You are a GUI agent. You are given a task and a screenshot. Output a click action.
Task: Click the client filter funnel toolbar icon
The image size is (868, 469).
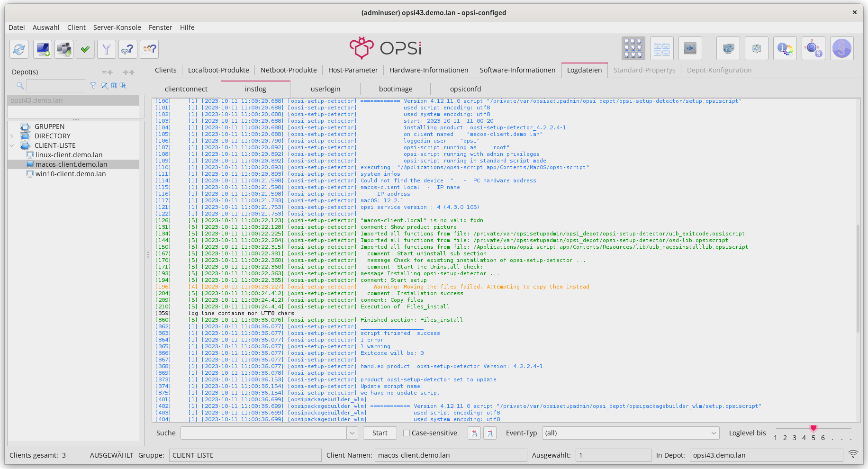coord(107,49)
